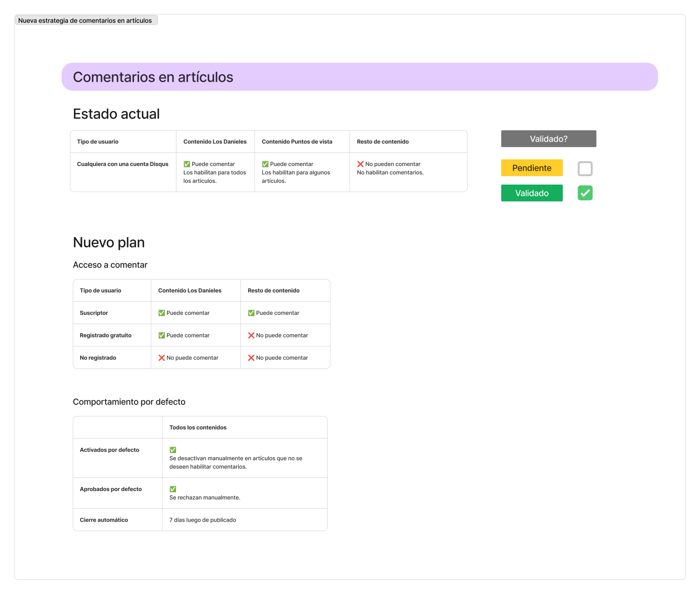Select the Estado actual heading

tap(116, 114)
